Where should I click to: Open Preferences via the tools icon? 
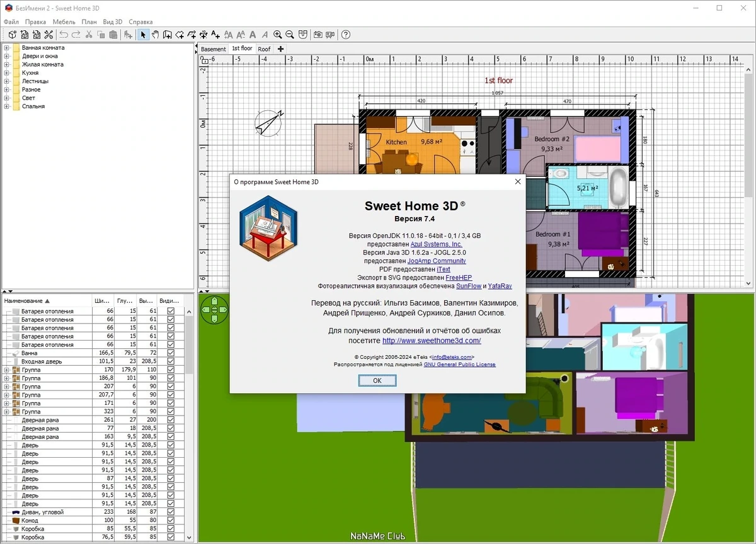click(x=49, y=35)
